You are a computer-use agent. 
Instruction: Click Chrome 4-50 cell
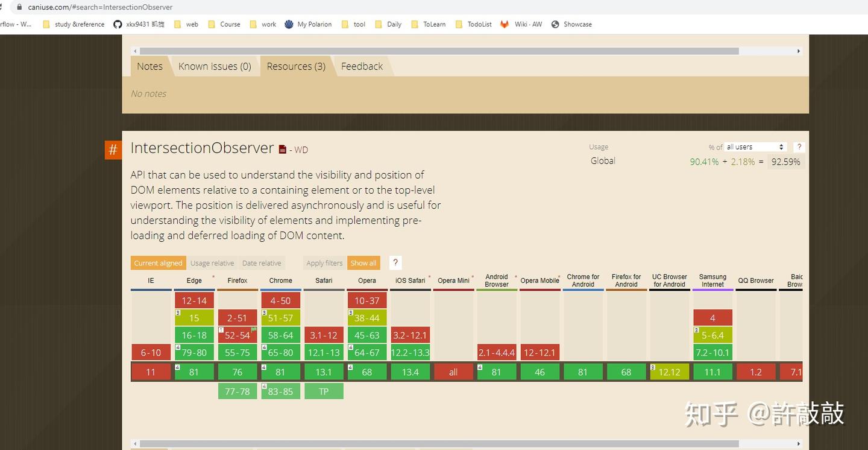(x=281, y=300)
